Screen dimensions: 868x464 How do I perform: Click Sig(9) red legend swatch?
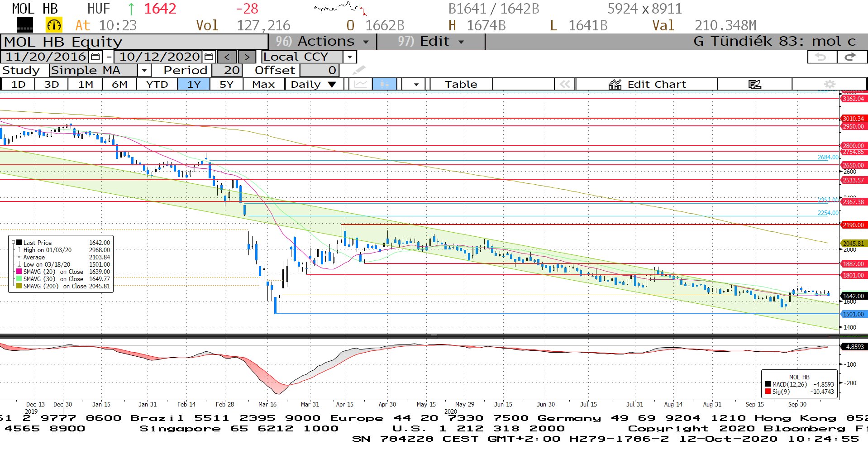(768, 392)
